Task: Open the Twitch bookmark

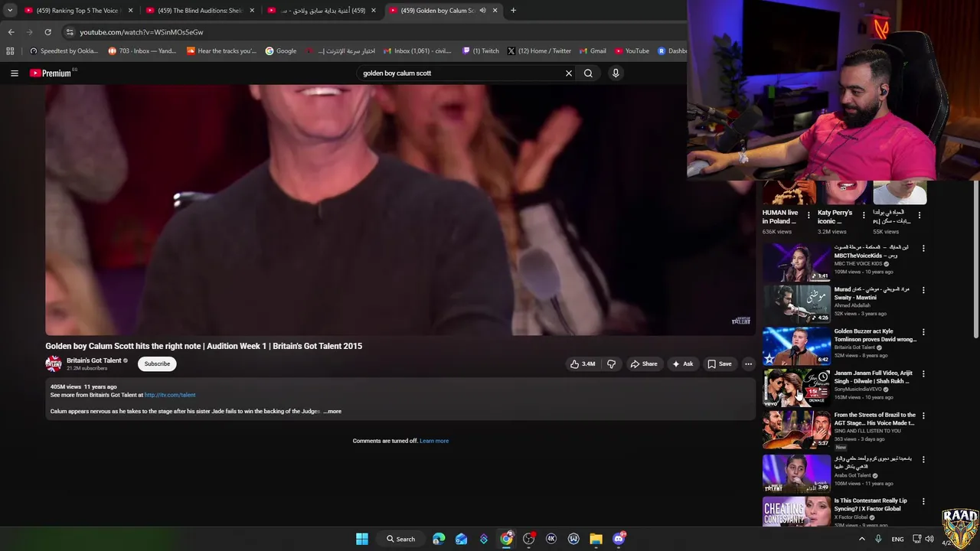Action: click(x=481, y=51)
